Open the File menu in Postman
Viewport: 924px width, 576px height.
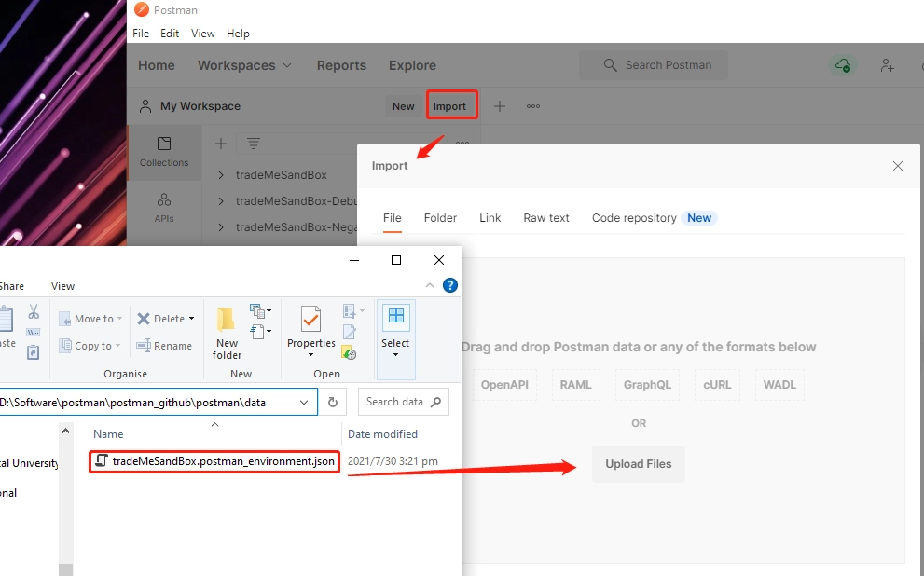[141, 34]
